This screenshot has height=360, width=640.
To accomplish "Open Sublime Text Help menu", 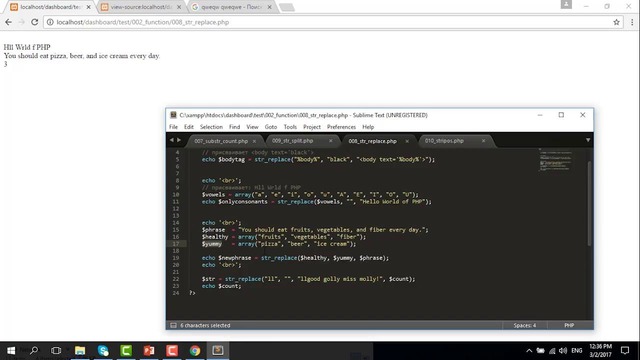I will tap(368, 127).
